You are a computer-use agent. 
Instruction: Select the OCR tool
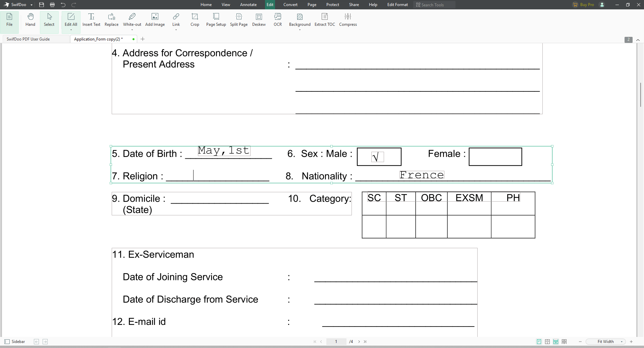point(277,20)
